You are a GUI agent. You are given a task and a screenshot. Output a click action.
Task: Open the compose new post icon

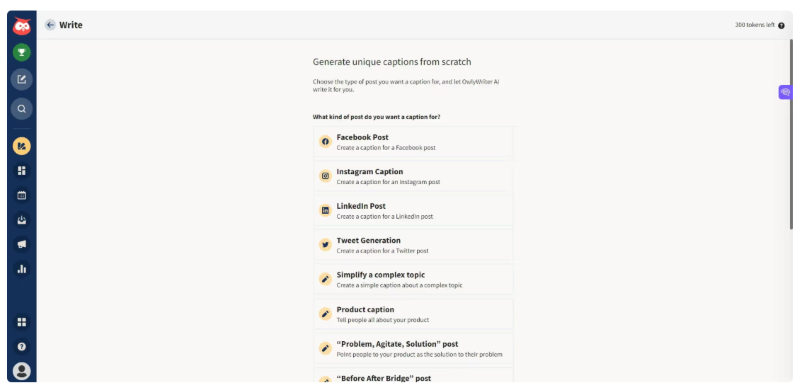click(21, 79)
